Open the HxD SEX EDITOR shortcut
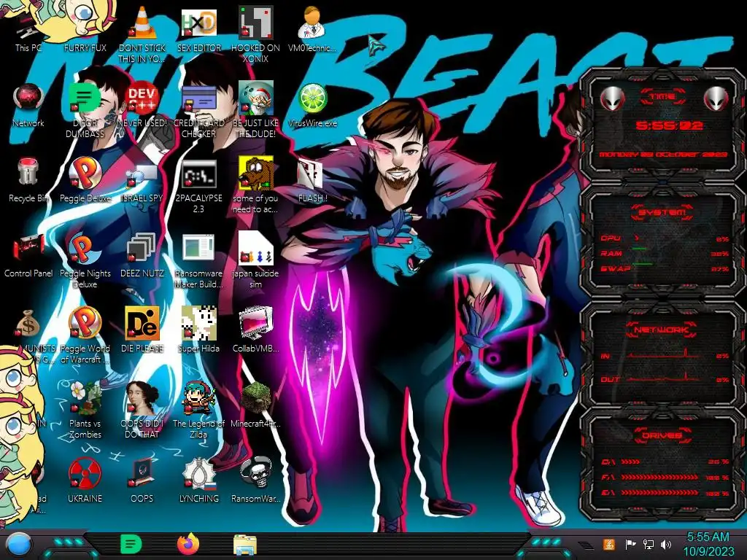 pos(199,29)
